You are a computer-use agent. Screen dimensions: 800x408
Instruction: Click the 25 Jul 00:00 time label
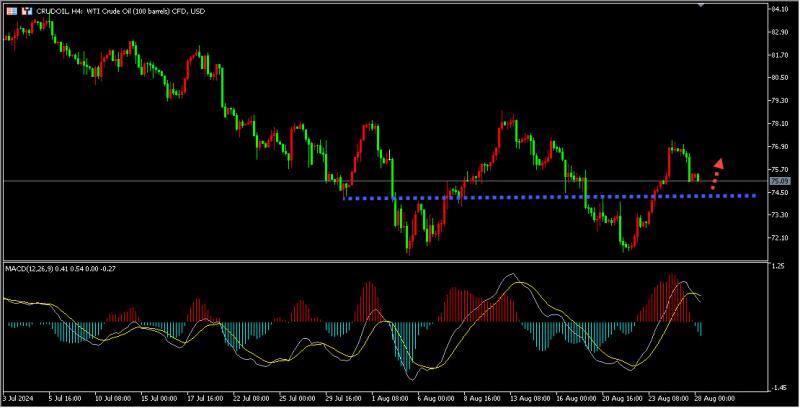pyautogui.click(x=297, y=398)
